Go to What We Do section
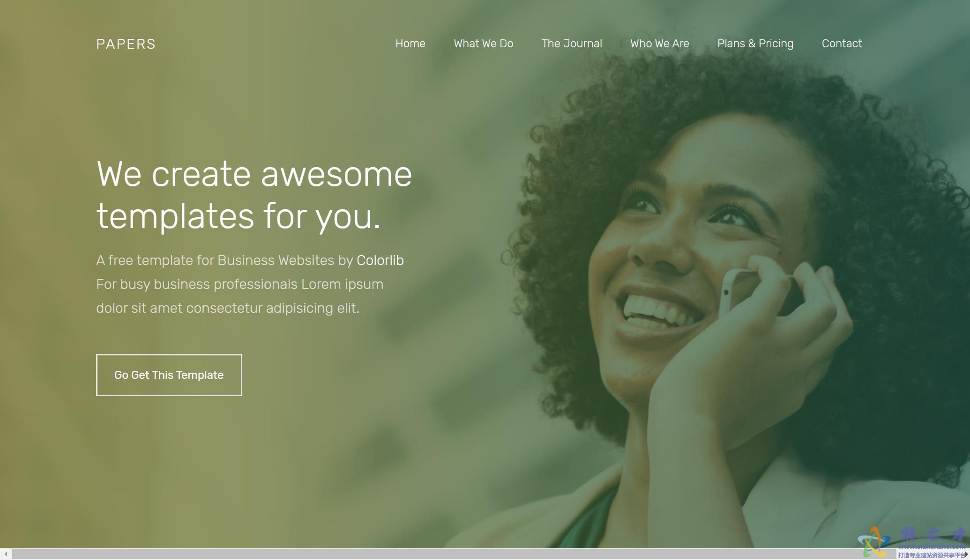The image size is (970, 560). coord(483,44)
